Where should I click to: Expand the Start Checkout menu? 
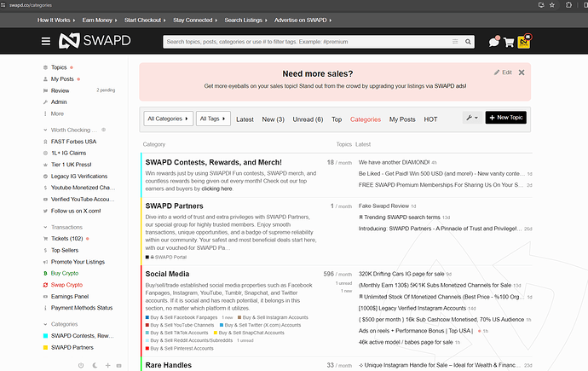coord(145,20)
